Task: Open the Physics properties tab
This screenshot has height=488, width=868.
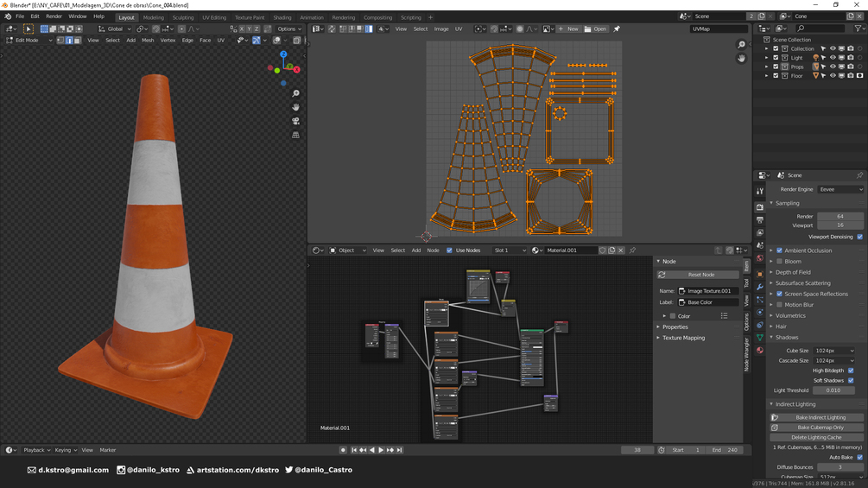Action: tap(760, 312)
